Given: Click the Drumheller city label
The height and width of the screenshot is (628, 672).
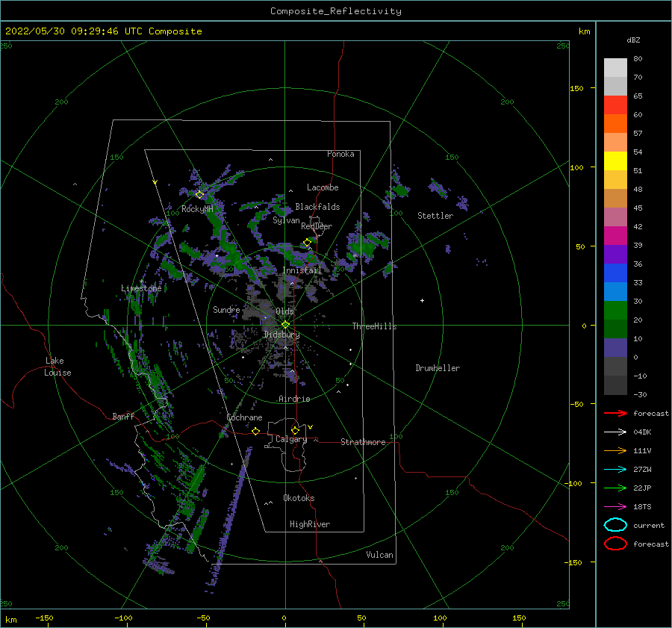Looking at the screenshot, I should pos(438,368).
